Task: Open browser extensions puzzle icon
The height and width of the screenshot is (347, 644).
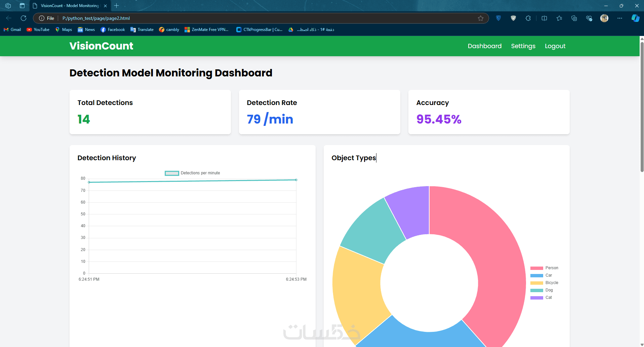Action: [528, 18]
